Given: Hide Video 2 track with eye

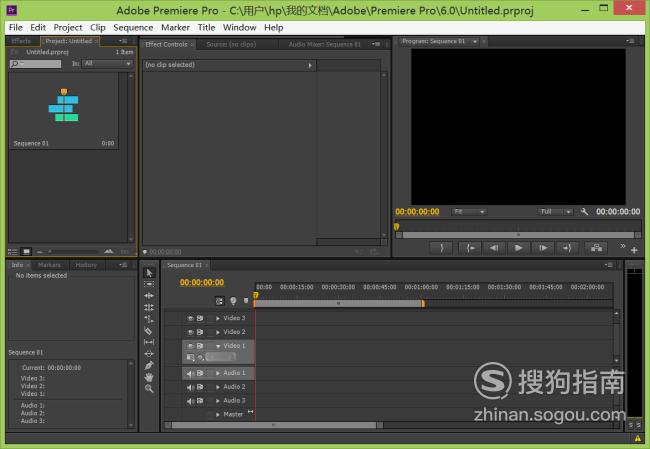Looking at the screenshot, I should click(190, 332).
